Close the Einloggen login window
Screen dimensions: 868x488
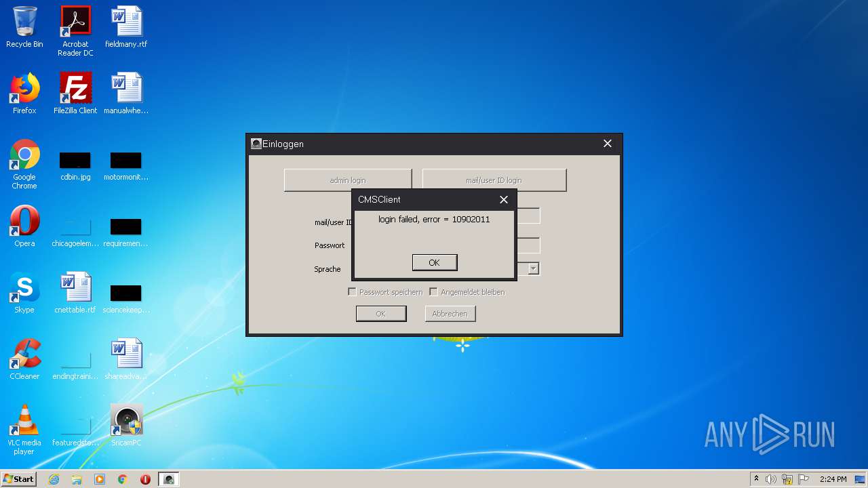tap(608, 144)
